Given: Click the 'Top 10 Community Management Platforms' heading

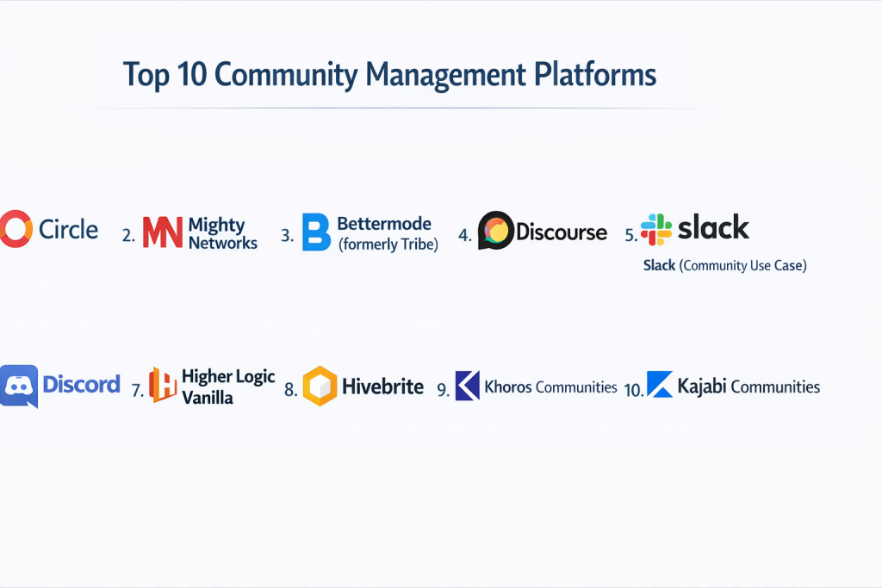Looking at the screenshot, I should [x=389, y=75].
